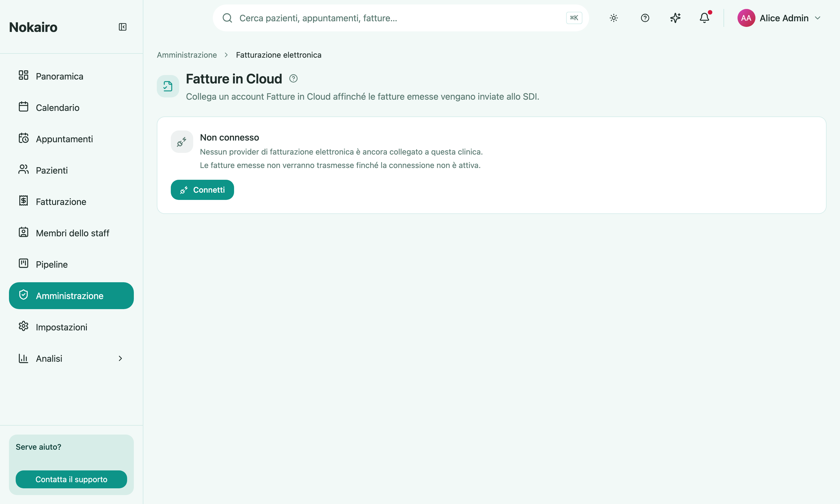840x504 pixels.
Task: Open Pipeline from the sidebar
Action: (x=71, y=264)
